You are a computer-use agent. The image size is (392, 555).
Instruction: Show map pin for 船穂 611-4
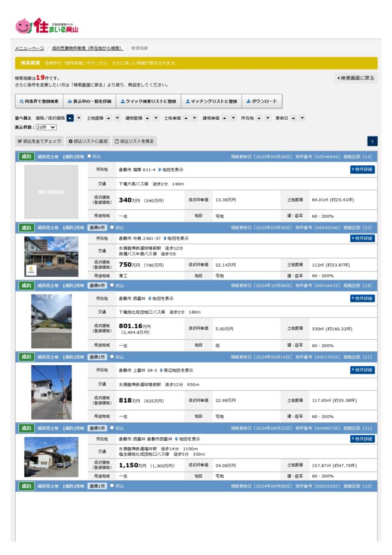coord(160,170)
